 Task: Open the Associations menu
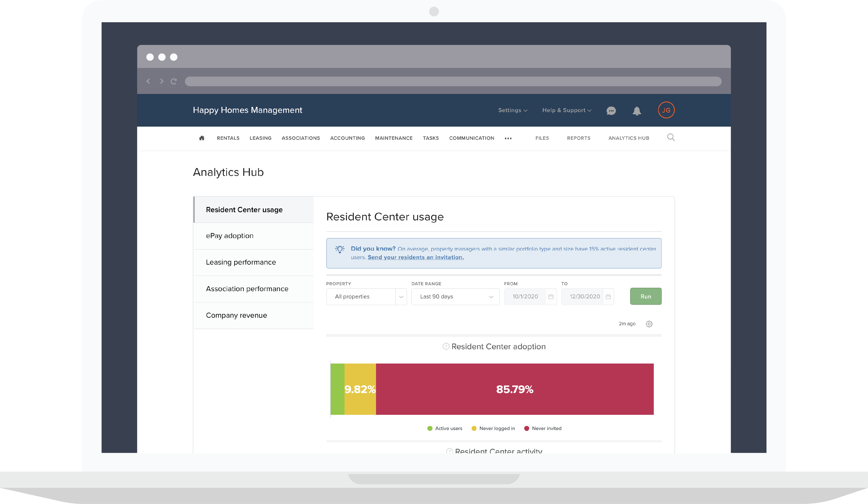(301, 138)
